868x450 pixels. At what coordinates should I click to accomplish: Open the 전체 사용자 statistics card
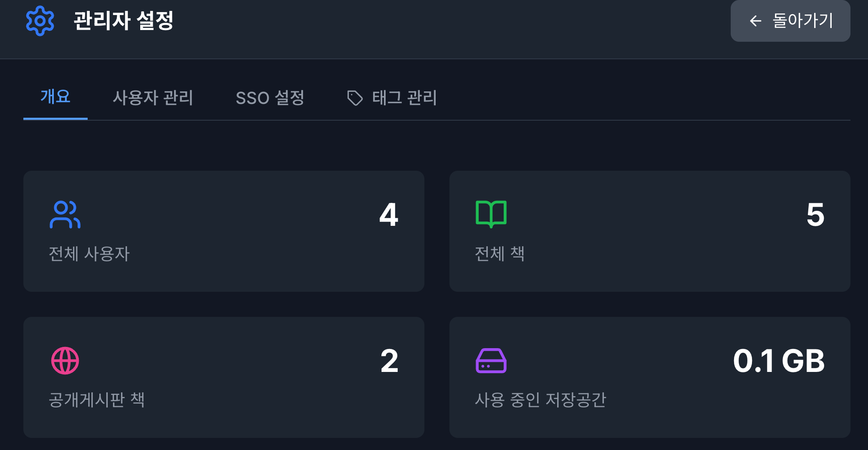tap(224, 230)
